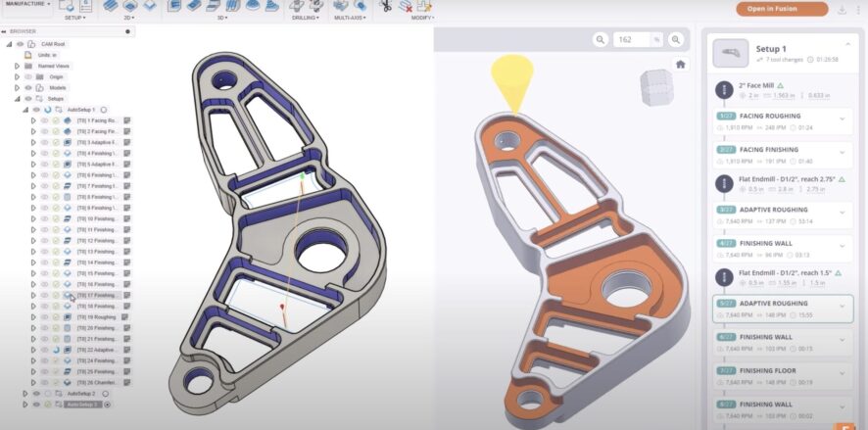Click strategy icon of [T9] 8 Finishing row
The width and height of the screenshot is (868, 430).
[67, 197]
